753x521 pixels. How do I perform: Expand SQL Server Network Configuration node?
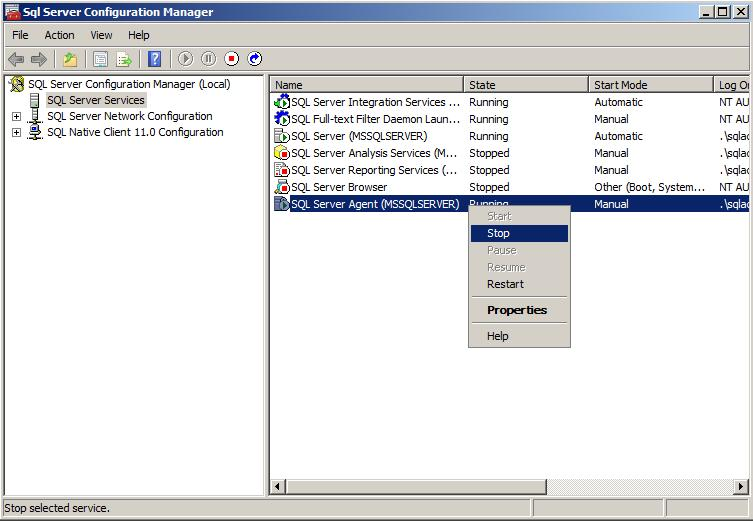pyautogui.click(x=16, y=116)
